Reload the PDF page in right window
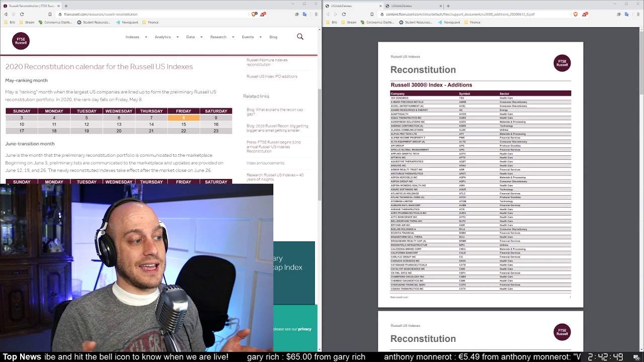The height and width of the screenshot is (362, 644). tap(344, 14)
